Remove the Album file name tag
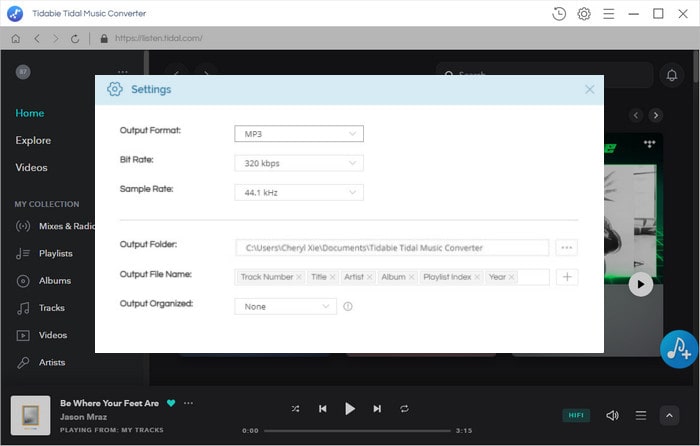 412,277
